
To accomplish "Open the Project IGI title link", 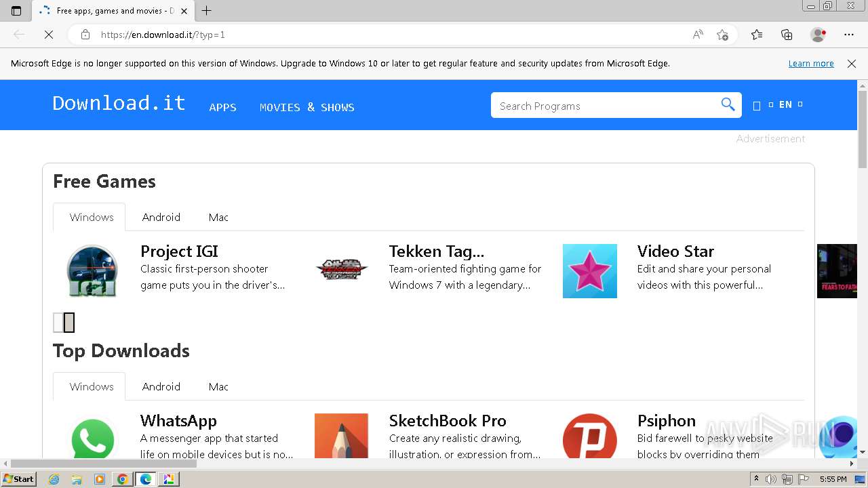I will (179, 251).
